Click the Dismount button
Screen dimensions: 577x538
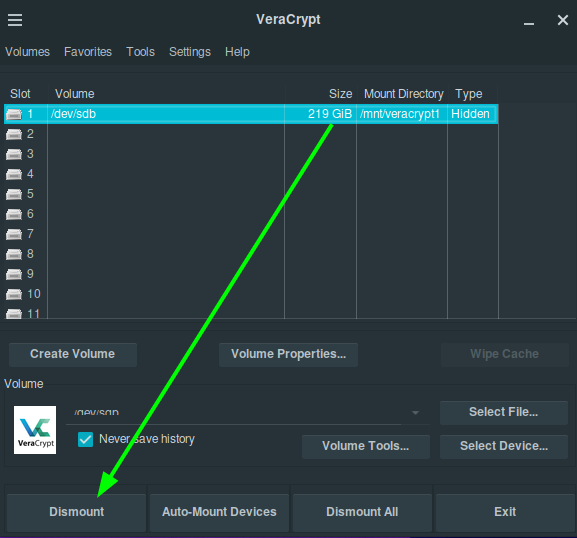coord(77,512)
